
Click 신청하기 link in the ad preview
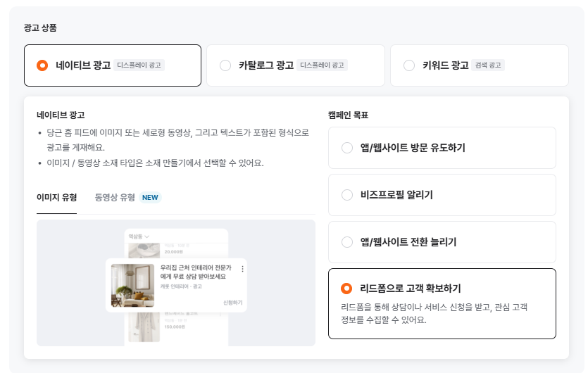point(232,303)
